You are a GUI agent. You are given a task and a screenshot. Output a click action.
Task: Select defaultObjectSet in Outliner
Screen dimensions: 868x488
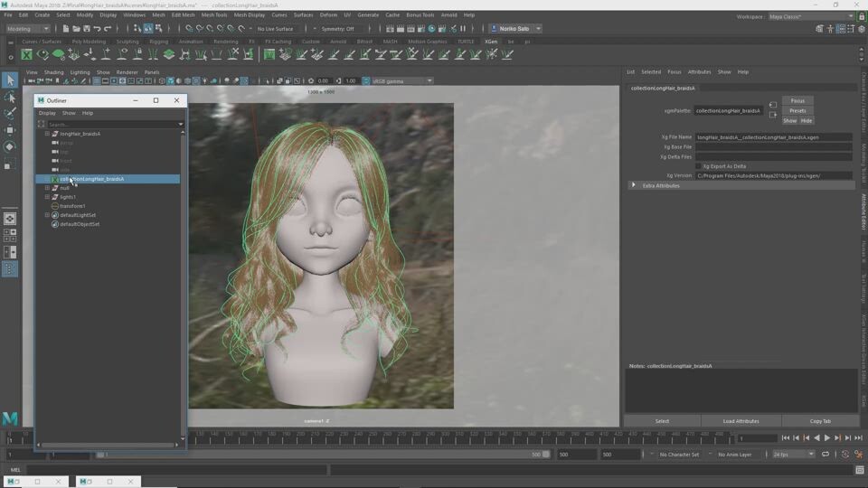point(80,225)
